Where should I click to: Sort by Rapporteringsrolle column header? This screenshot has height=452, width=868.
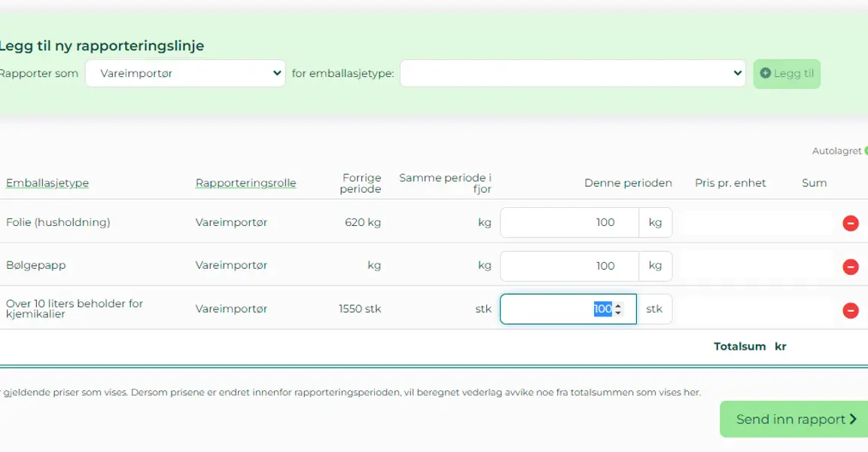coord(245,183)
